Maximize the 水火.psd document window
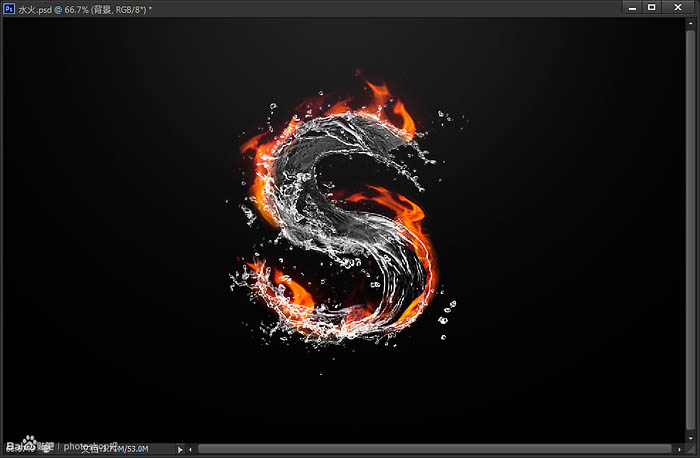The width and height of the screenshot is (700, 458). 652,8
